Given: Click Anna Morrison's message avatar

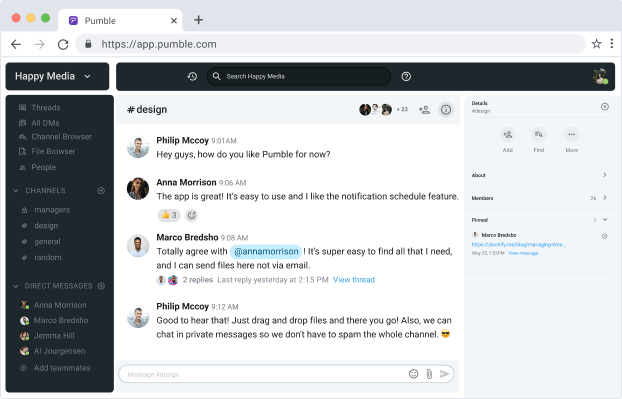Looking at the screenshot, I should 138,189.
